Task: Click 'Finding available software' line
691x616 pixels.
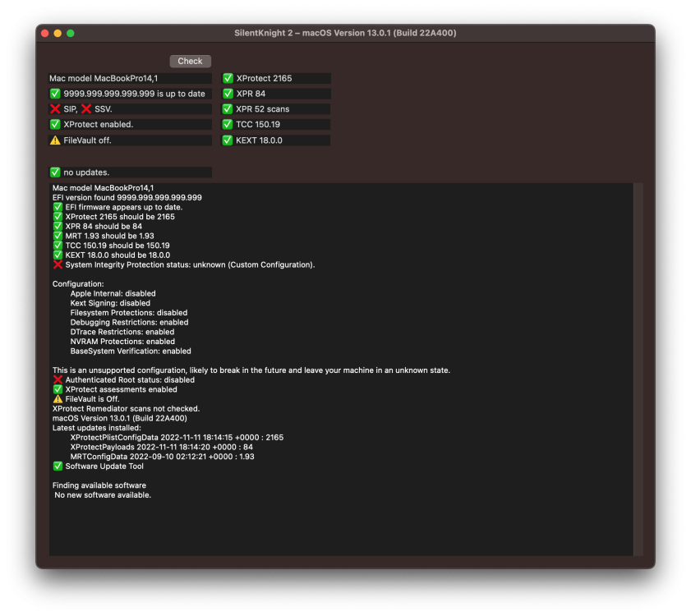Action: click(x=99, y=485)
